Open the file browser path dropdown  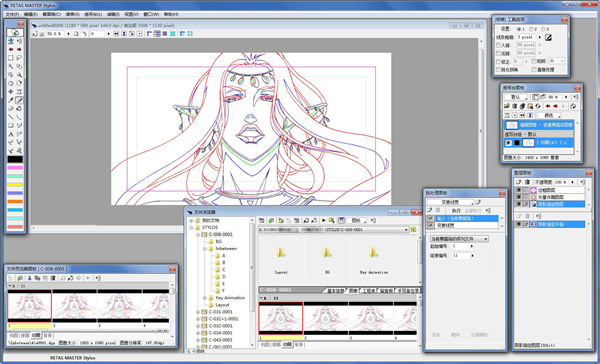coord(406,230)
